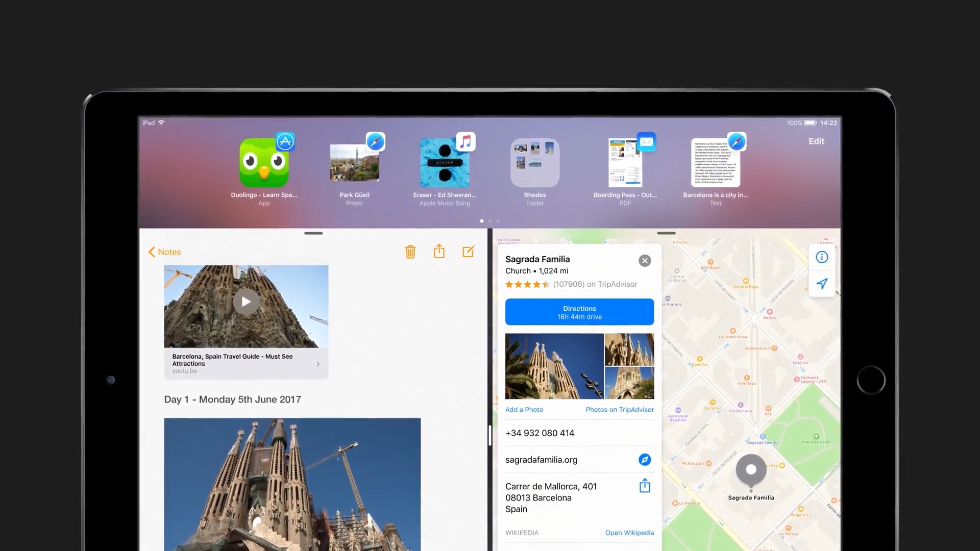Tap the Open Wikipedia link
Screen dimensions: 980x551
[629, 533]
